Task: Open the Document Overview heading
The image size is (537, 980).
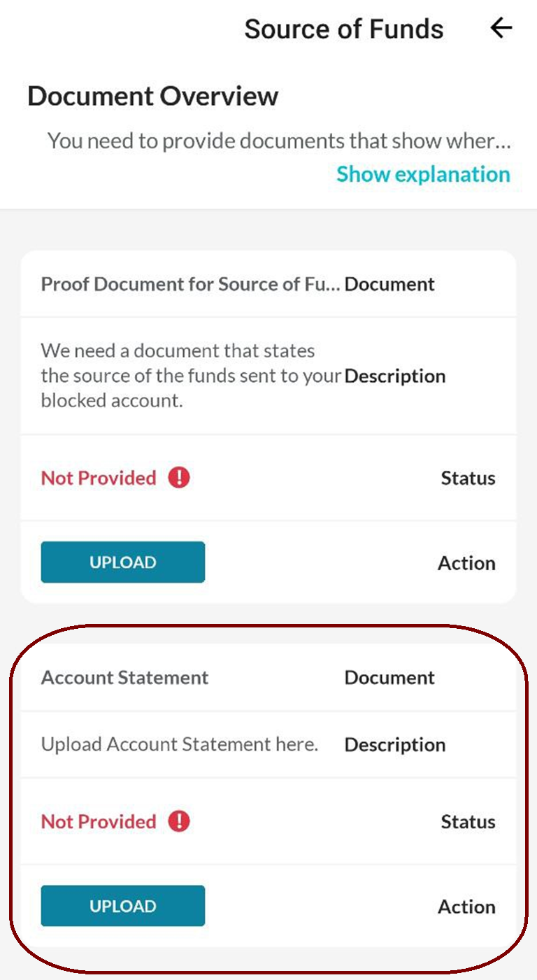Action: coord(152,96)
